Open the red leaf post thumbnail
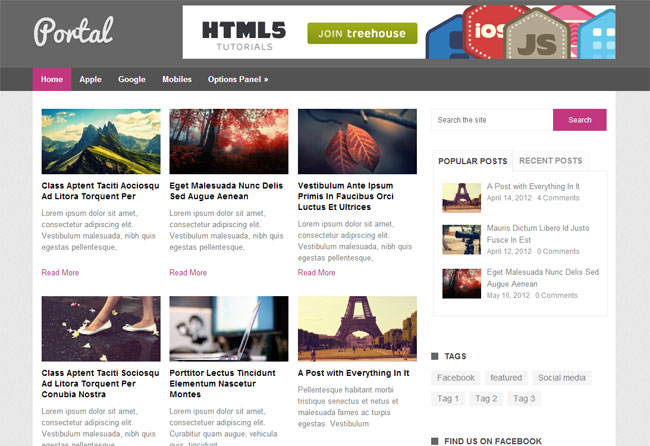 click(357, 141)
